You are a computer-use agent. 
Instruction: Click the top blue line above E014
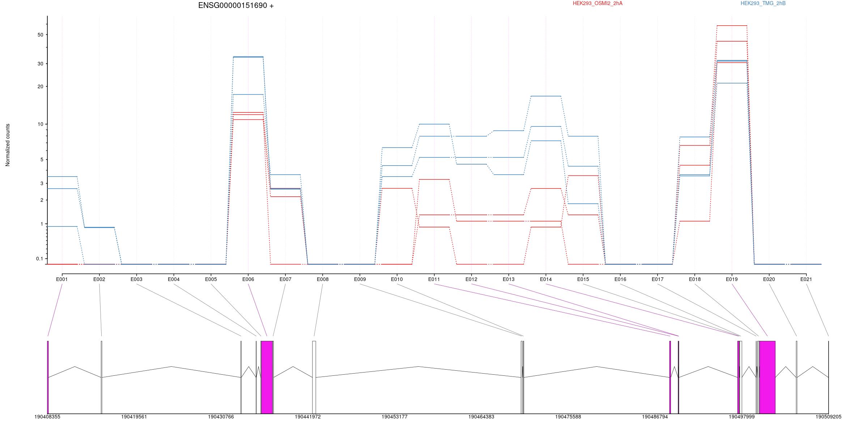(x=546, y=96)
